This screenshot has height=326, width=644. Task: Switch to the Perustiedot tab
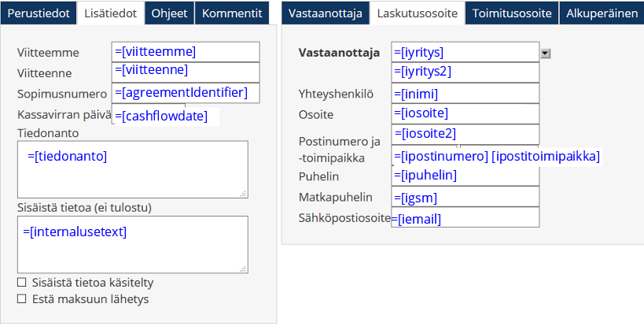coord(39,13)
